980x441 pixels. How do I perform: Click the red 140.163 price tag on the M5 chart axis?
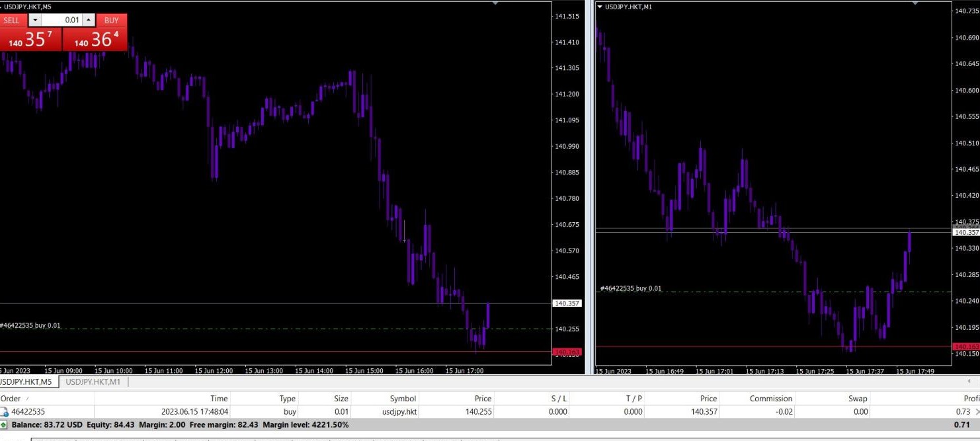click(567, 352)
